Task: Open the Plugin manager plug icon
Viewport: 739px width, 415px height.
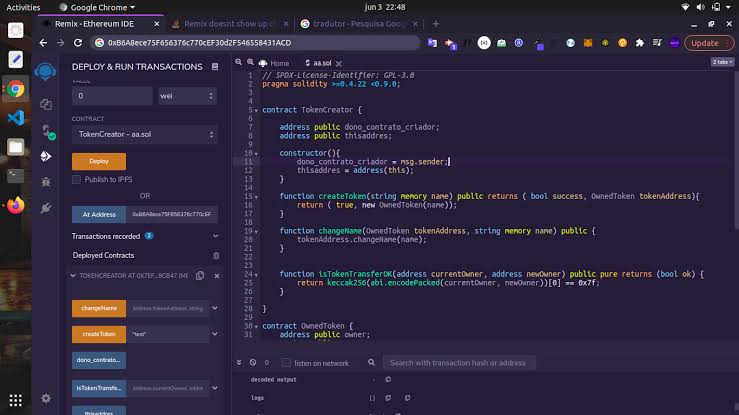Action: 46,208
